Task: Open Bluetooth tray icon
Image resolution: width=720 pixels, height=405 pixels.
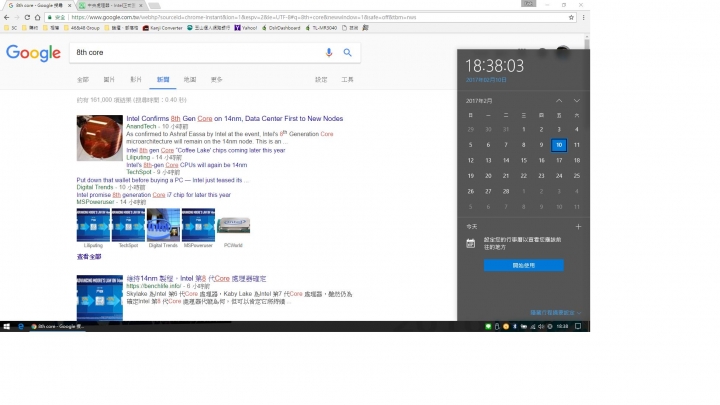Action: coord(514,326)
